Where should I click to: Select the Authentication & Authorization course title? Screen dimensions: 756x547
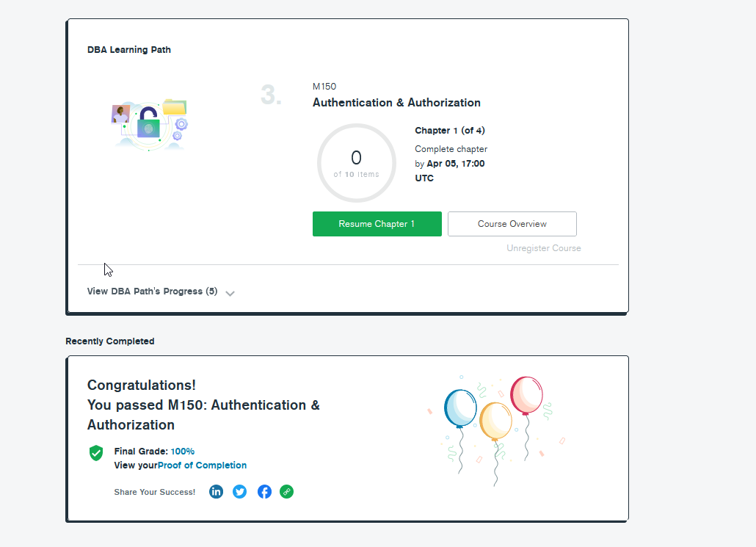coord(396,102)
